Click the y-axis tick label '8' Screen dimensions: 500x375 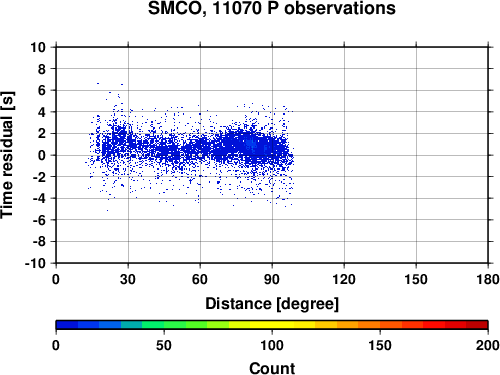(x=42, y=69)
